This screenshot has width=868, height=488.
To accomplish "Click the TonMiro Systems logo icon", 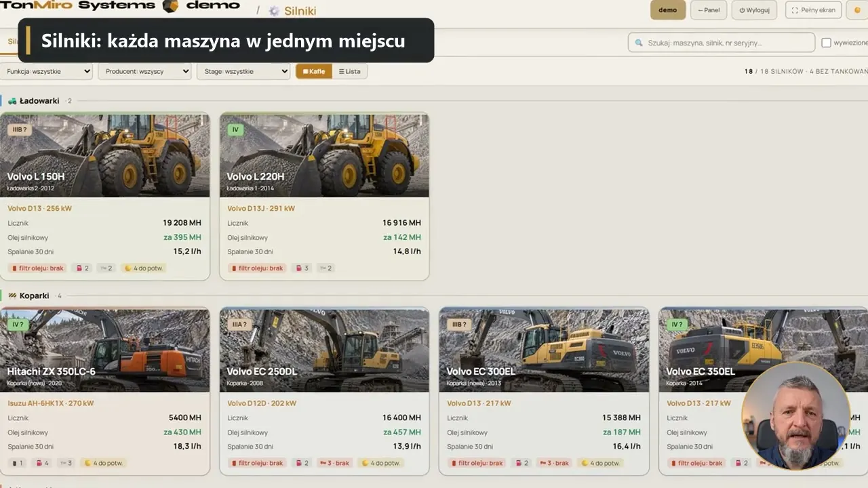I will [170, 6].
